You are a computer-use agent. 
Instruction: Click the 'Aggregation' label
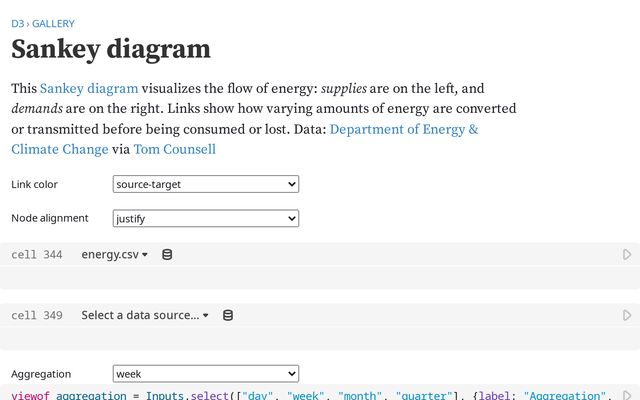click(41, 374)
